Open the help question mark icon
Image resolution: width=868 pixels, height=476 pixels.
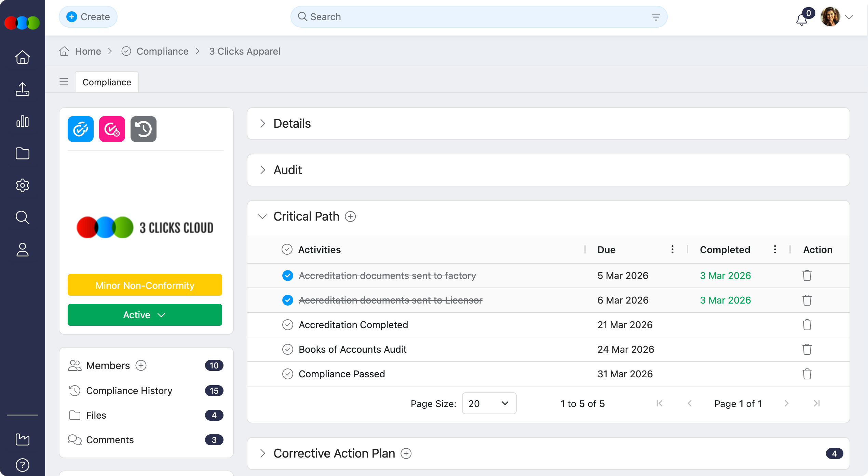[x=22, y=465]
